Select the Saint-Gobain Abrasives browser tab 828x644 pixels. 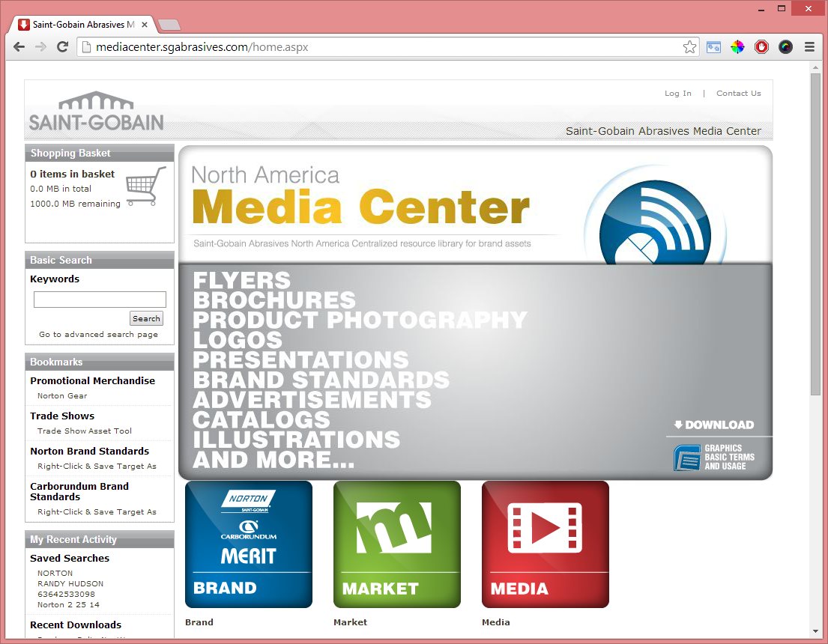click(x=83, y=24)
